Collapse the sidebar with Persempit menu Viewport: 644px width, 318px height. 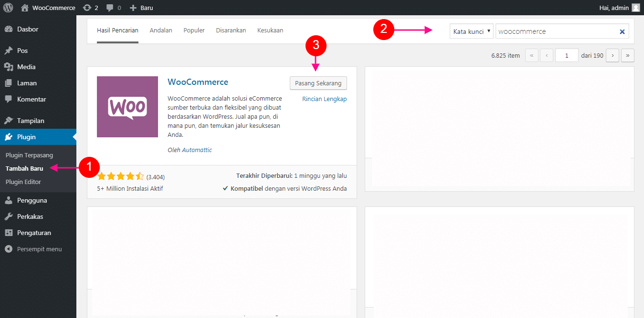(38, 249)
